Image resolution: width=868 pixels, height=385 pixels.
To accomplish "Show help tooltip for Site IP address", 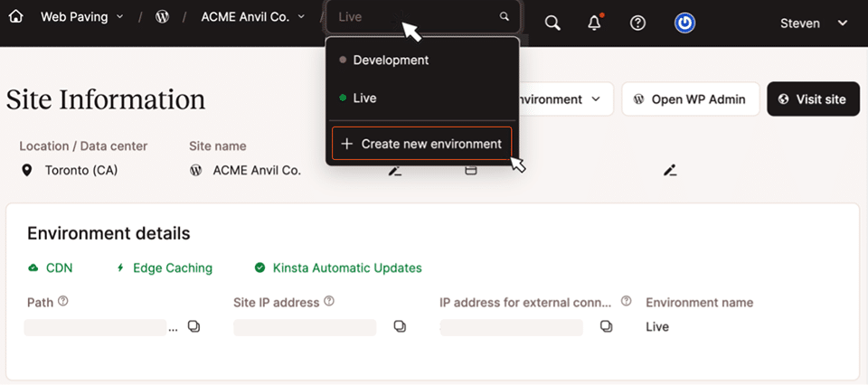I will click(x=329, y=302).
